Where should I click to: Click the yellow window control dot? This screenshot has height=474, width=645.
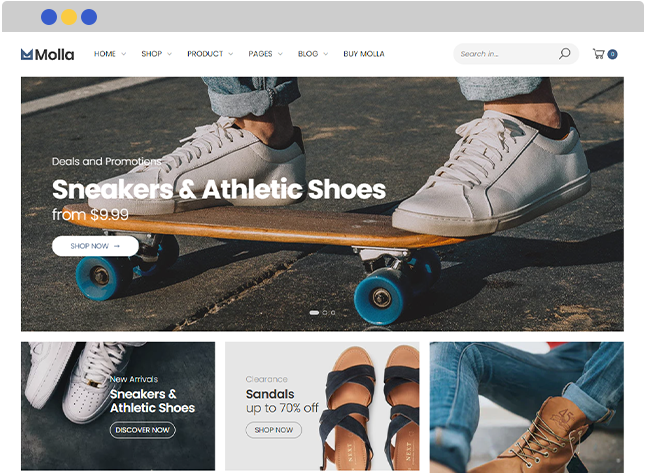69,17
